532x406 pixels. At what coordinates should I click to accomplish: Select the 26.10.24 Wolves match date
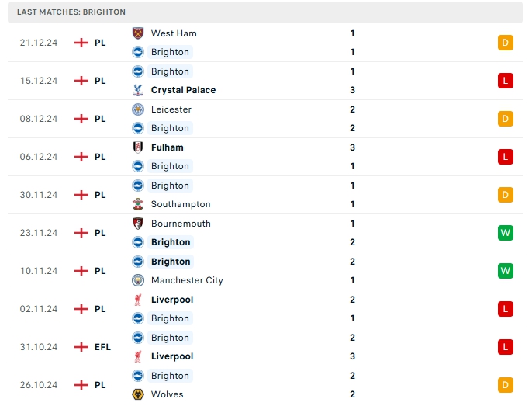39,385
